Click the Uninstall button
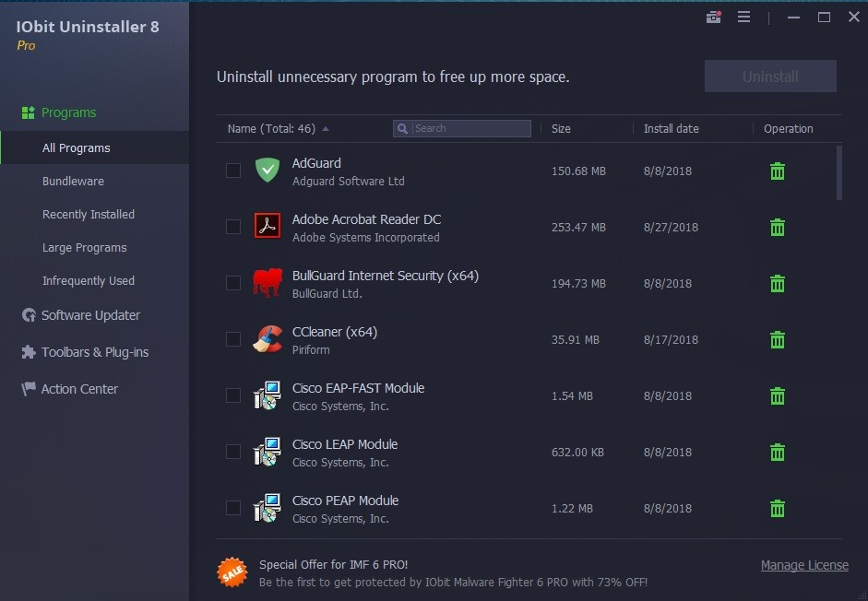The image size is (868, 601). (x=770, y=77)
